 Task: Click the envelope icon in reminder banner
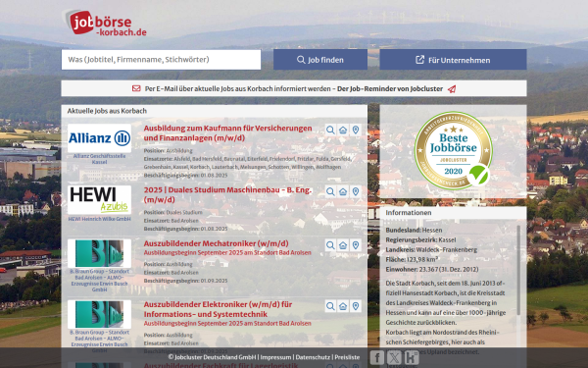click(136, 88)
